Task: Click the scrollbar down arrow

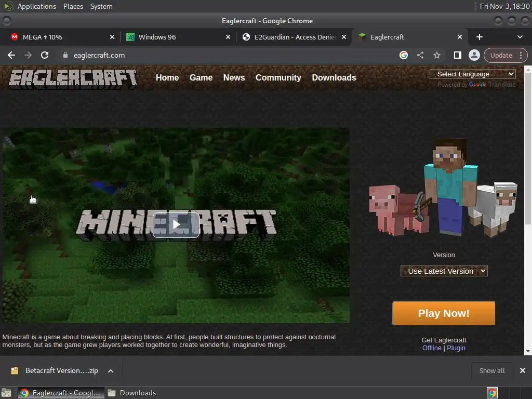Action: [x=528, y=351]
